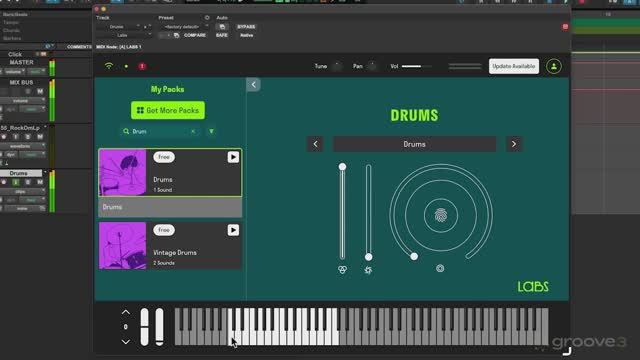Shift keyboard octave up

click(126, 312)
